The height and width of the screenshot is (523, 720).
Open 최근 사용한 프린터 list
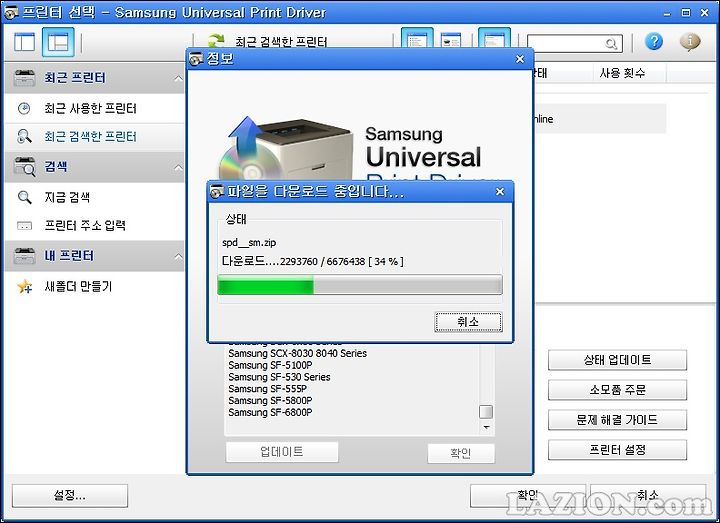pyautogui.click(x=94, y=108)
